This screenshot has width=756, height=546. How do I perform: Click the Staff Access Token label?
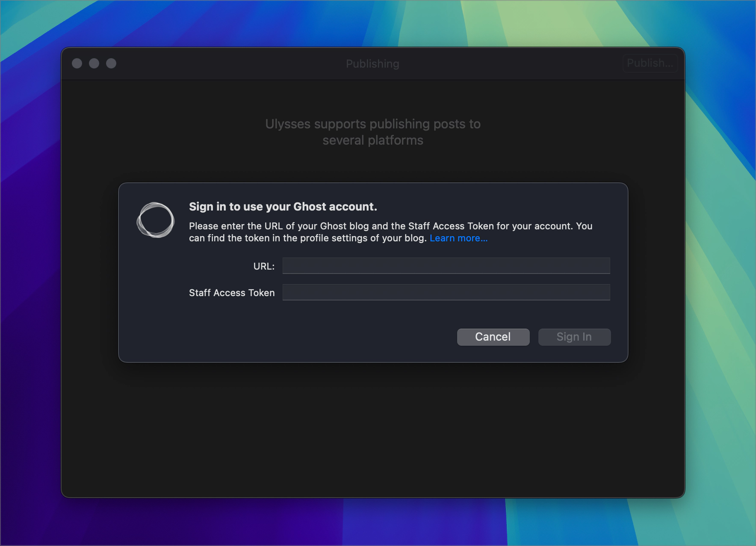pos(232,293)
